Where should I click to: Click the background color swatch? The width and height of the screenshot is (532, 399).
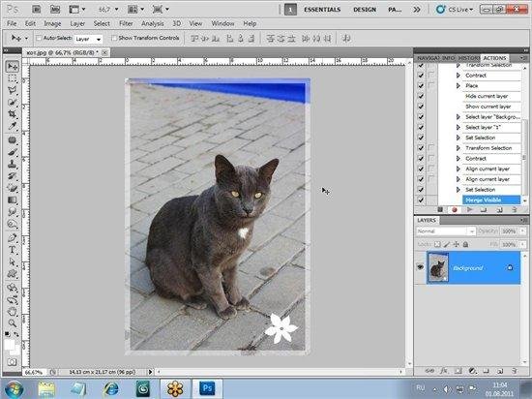pyautogui.click(x=15, y=351)
